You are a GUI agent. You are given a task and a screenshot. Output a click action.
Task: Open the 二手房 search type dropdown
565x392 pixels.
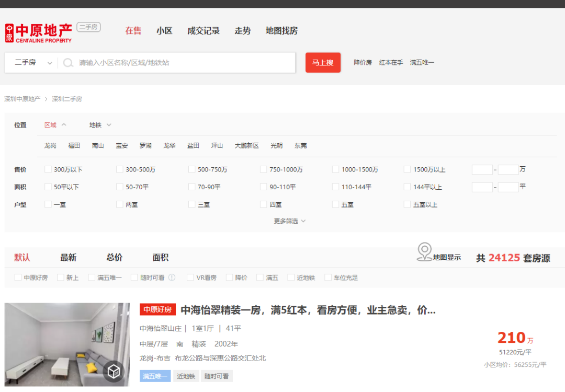[33, 63]
